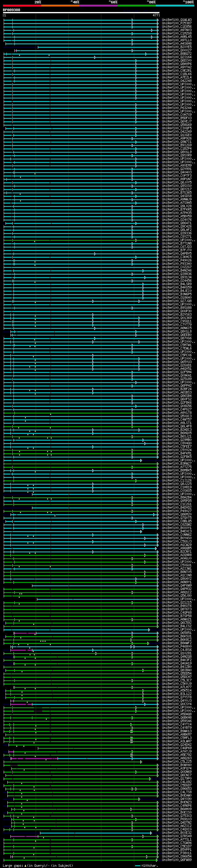Select the hit UniRef100_Q6L4F8
Viewport: 197px width, 868px height.
click(x=177, y=426)
